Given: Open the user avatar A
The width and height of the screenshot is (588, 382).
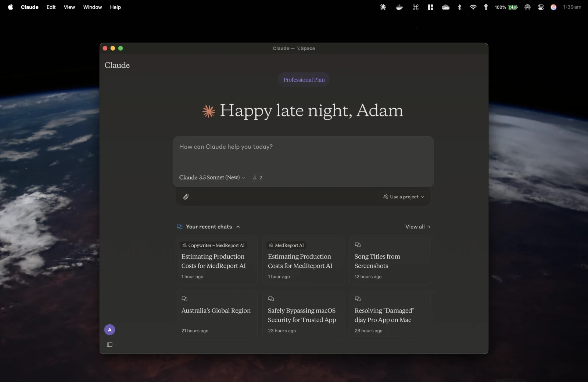Looking at the screenshot, I should pos(110,330).
